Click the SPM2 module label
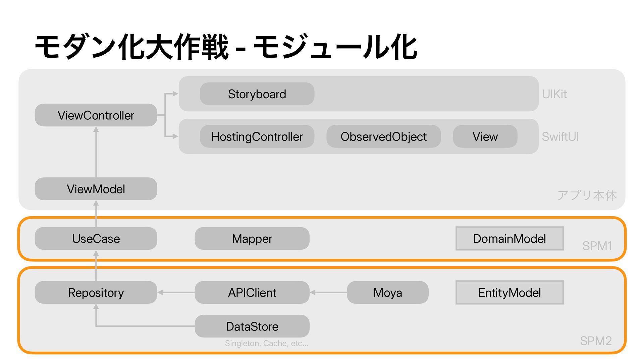The height and width of the screenshot is (362, 644). click(596, 341)
